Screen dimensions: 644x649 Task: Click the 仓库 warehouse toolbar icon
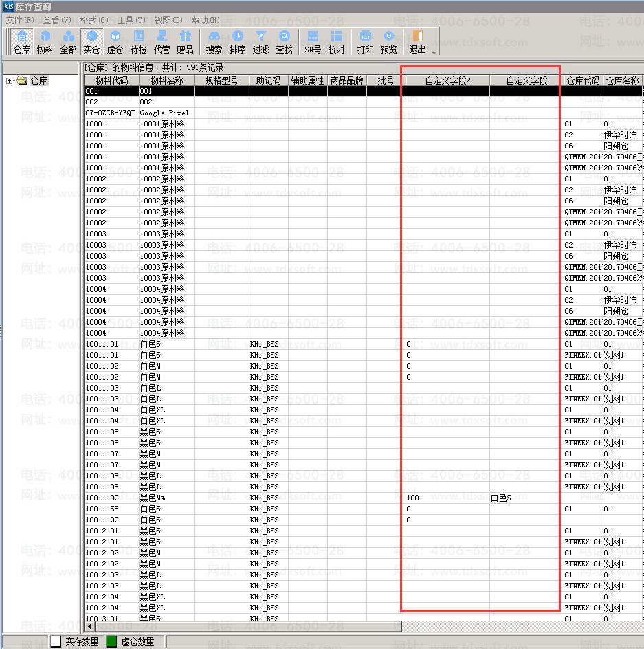[23, 41]
